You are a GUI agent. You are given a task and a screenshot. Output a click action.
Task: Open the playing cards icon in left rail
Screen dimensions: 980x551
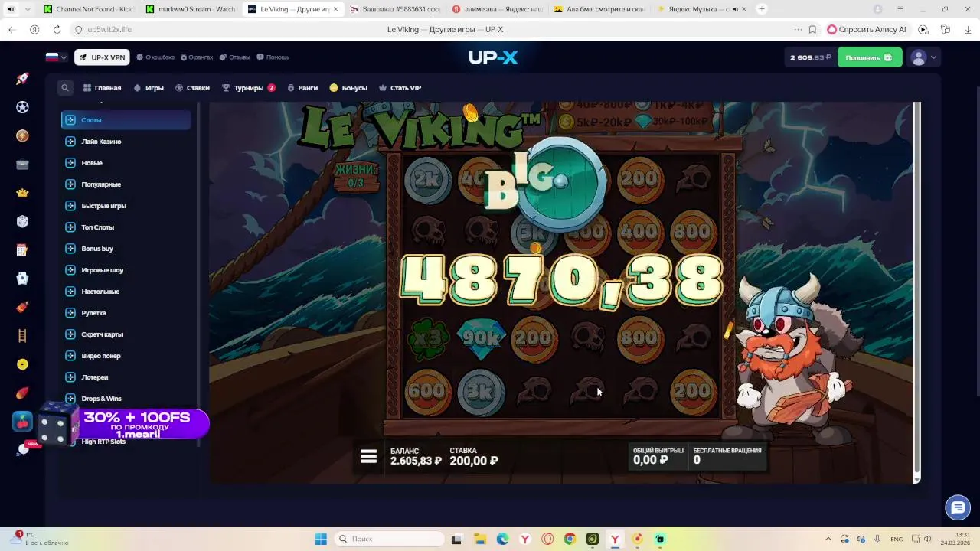22,279
